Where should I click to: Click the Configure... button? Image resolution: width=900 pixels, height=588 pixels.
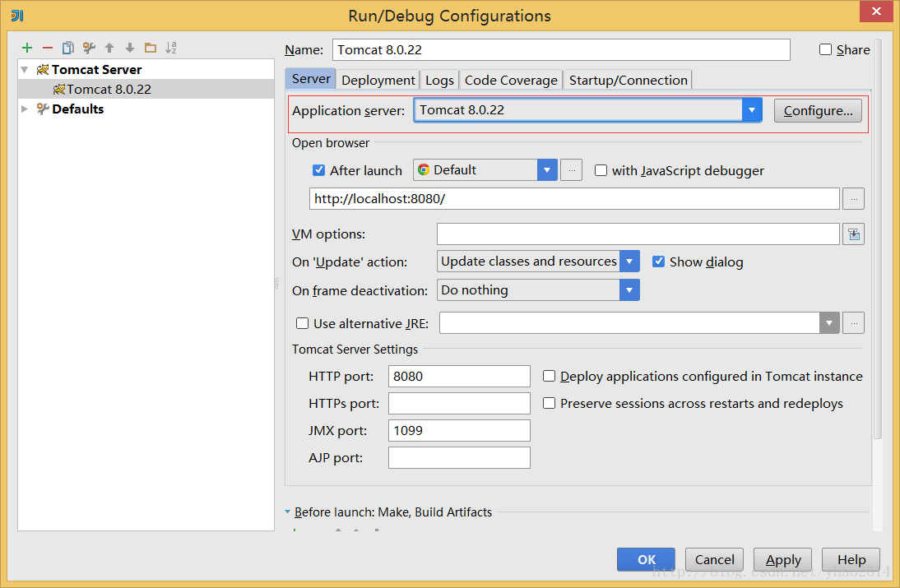click(x=818, y=111)
